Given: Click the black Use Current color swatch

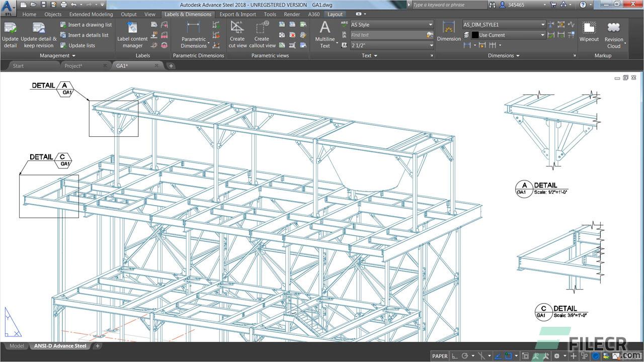Looking at the screenshot, I should tap(475, 35).
